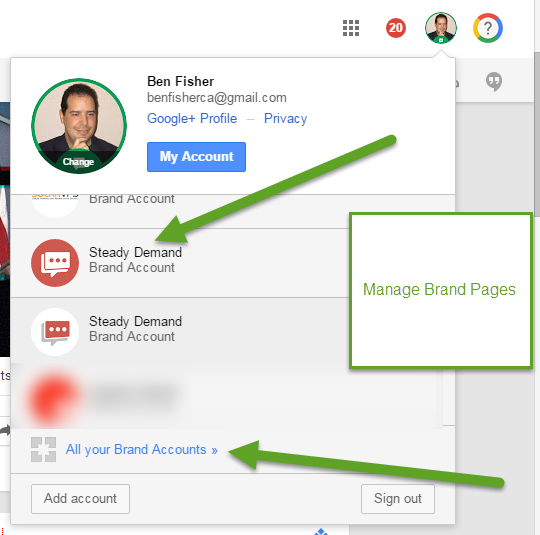Screen dimensions: 540x535
Task: Click the grid icon beside All your Brand Accounts
Action: tap(43, 450)
